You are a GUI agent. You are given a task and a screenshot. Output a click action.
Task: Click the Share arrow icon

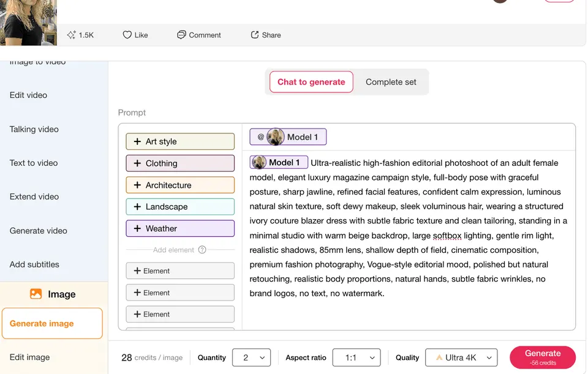pos(255,35)
